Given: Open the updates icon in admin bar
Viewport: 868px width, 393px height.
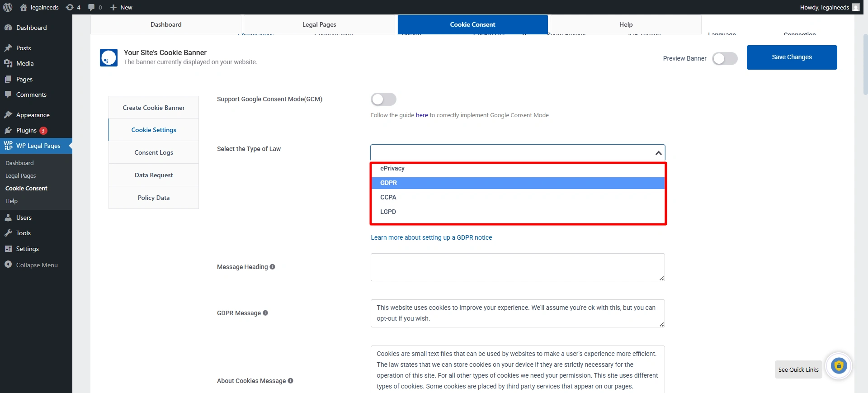Looking at the screenshot, I should (x=70, y=7).
